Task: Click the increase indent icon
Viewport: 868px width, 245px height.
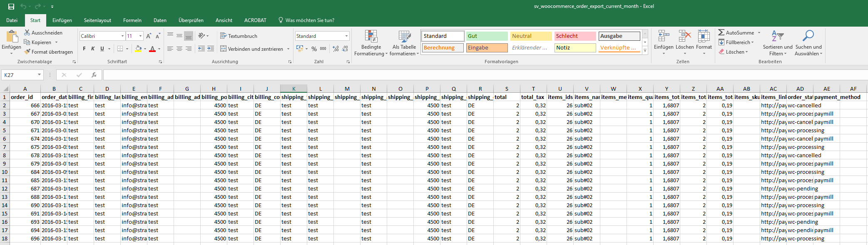Action: [x=211, y=49]
